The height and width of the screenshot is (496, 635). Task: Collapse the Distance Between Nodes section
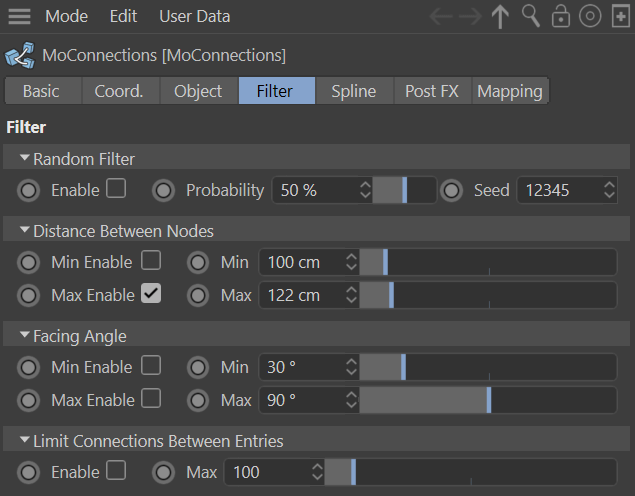25,230
